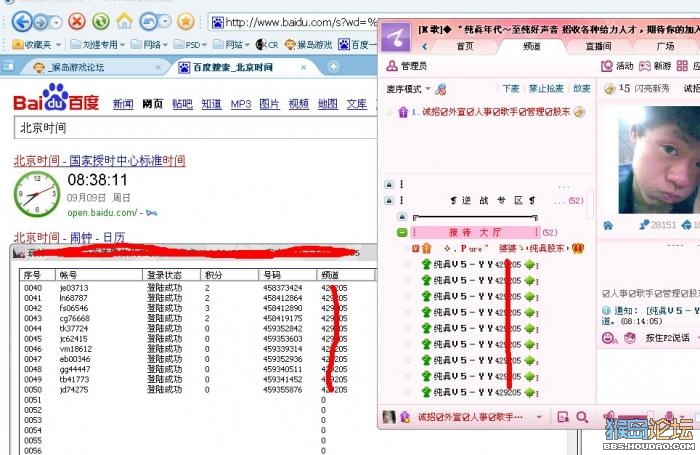
Task: Click the 接待大厅 channel row
Action: pyautogui.click(x=475, y=232)
